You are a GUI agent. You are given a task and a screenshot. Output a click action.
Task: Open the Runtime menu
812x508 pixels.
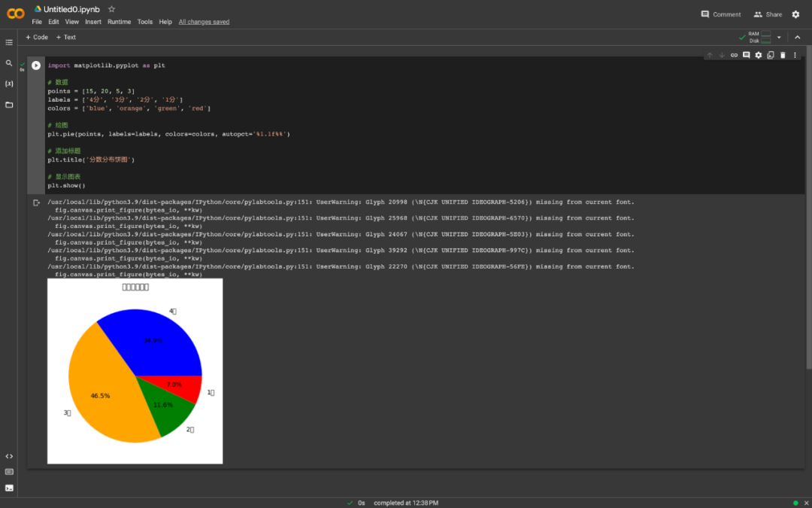tap(119, 22)
